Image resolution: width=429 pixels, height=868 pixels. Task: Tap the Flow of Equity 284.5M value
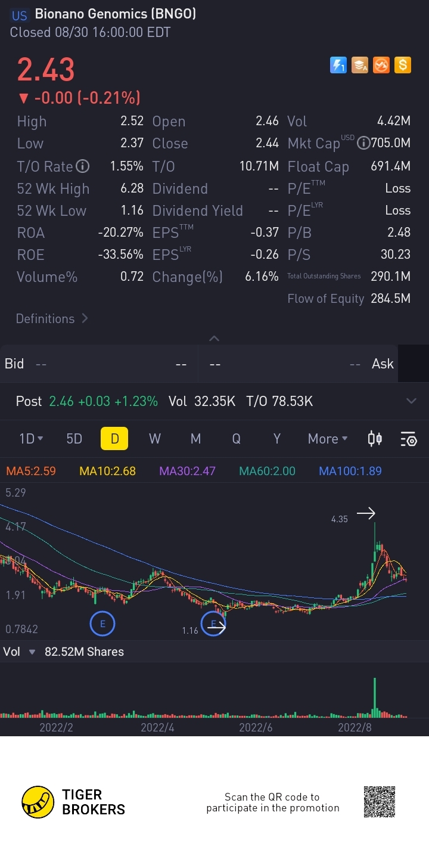[391, 299]
